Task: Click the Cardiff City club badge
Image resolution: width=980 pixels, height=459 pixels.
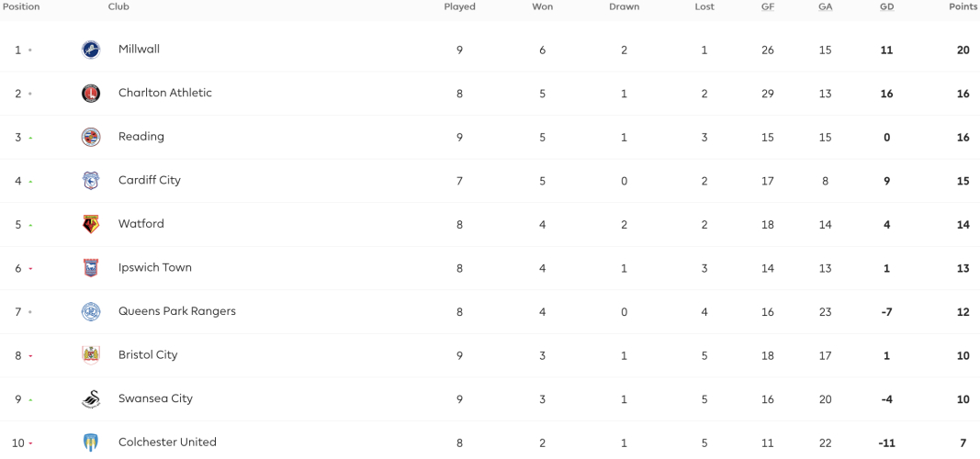Action: pyautogui.click(x=91, y=181)
